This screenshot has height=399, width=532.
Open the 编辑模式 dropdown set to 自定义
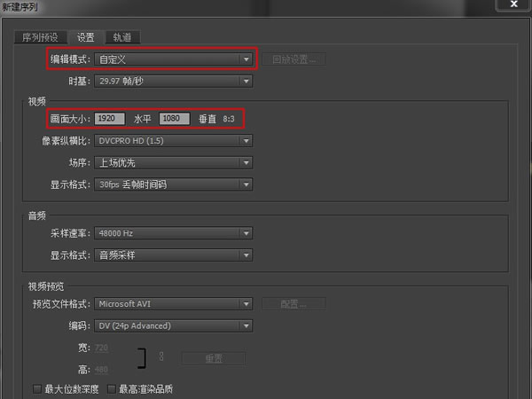pyautogui.click(x=174, y=59)
